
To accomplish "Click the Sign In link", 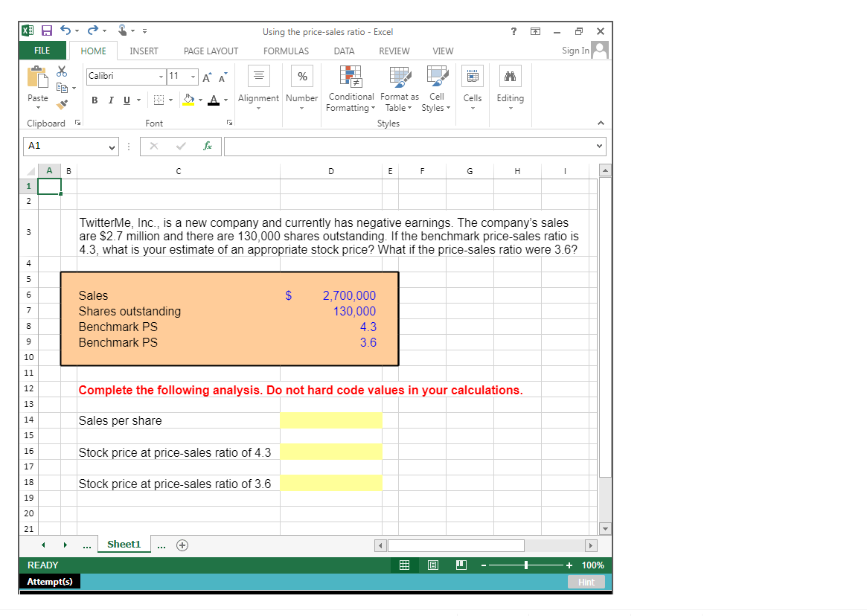I will (575, 51).
